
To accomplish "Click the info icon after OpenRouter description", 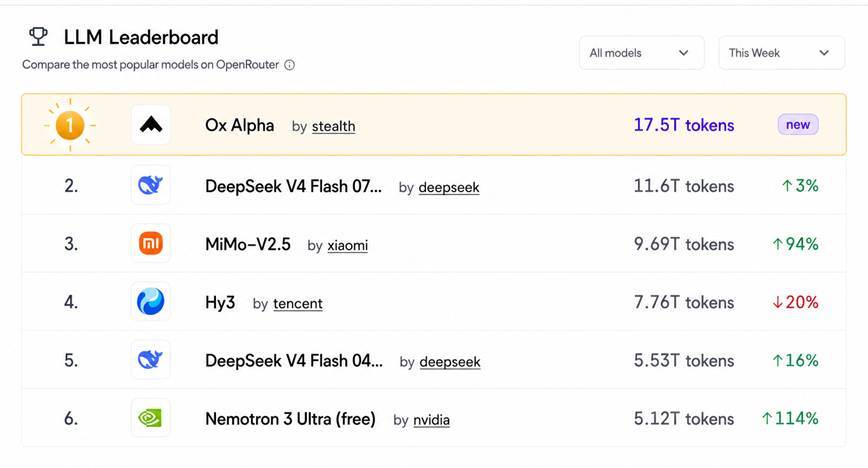I will coord(290,65).
